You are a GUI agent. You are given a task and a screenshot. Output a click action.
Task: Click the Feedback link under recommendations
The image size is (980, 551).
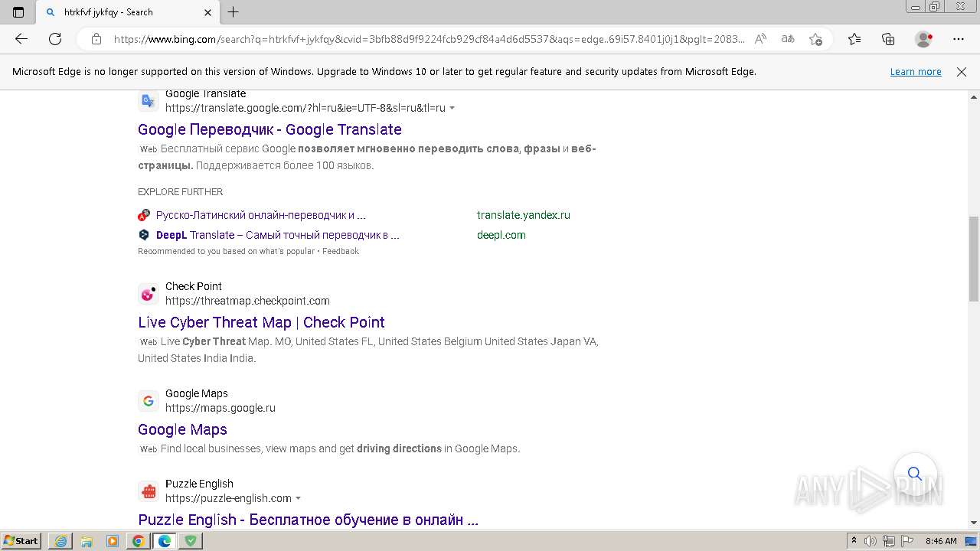tap(340, 251)
